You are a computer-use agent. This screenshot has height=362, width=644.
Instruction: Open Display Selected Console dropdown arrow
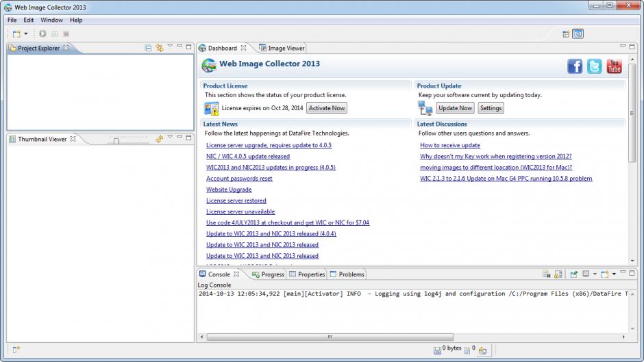click(x=595, y=274)
